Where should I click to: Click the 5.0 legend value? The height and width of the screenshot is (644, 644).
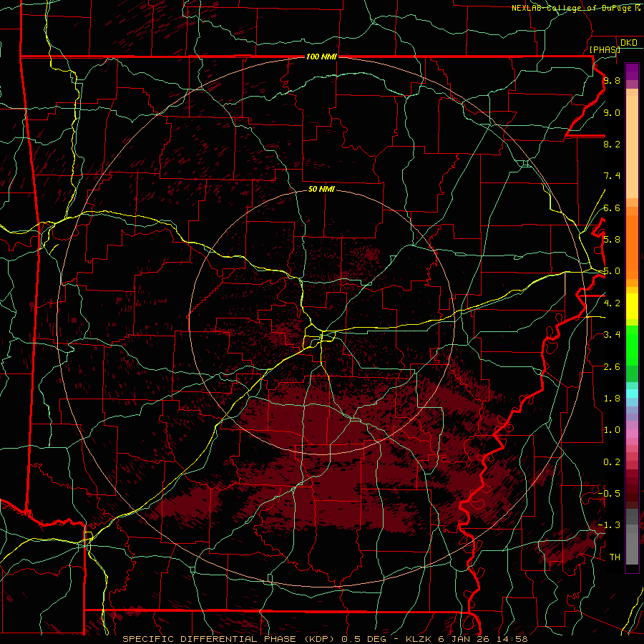coord(612,271)
